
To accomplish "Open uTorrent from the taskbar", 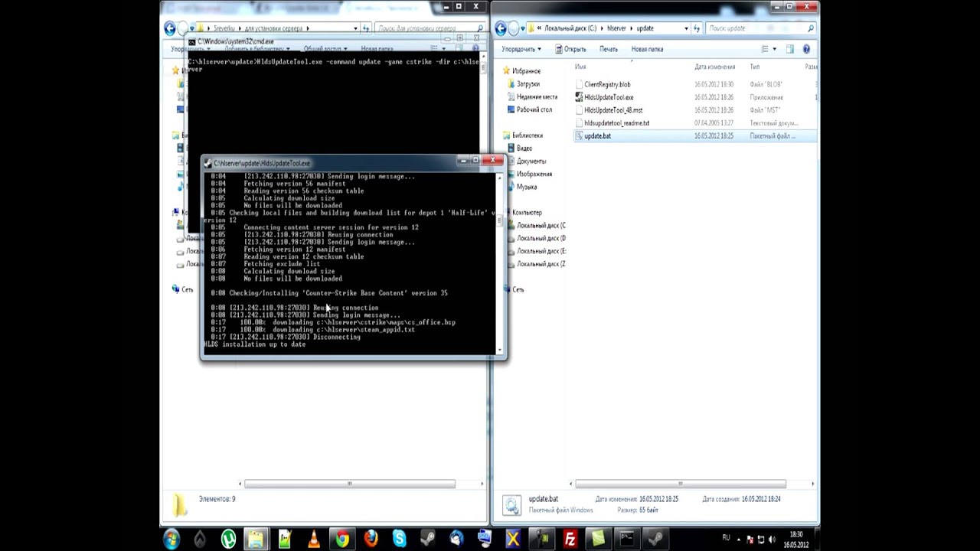I will [228, 539].
